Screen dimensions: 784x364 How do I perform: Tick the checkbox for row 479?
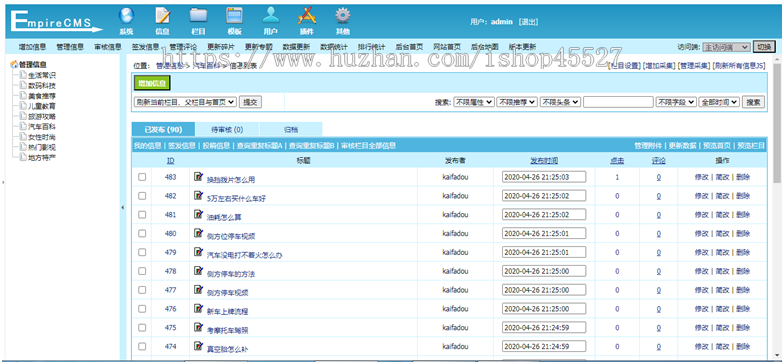coord(142,252)
